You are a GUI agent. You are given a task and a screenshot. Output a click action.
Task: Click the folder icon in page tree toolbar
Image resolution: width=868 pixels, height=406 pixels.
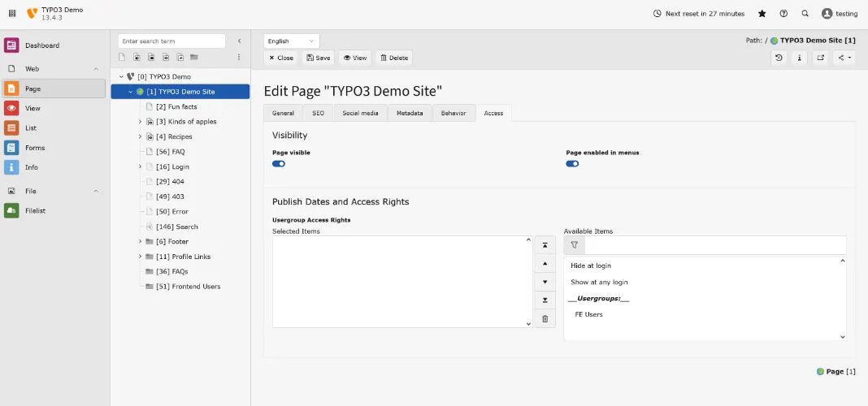click(193, 57)
